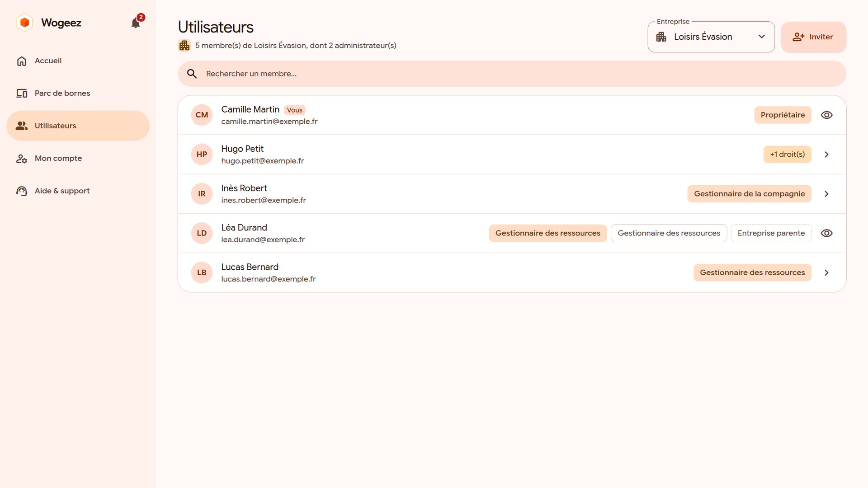Click the name Inès Robert
The height and width of the screenshot is (488, 868).
click(244, 188)
